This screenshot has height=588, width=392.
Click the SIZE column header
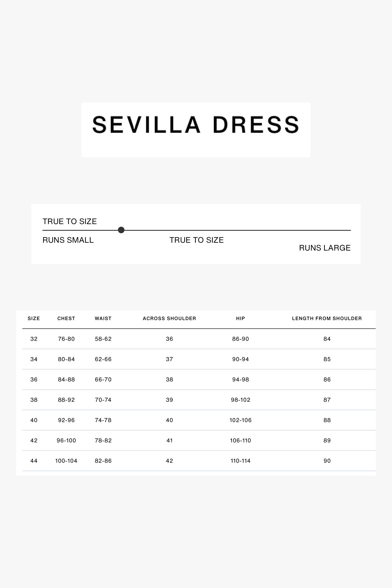pos(34,318)
